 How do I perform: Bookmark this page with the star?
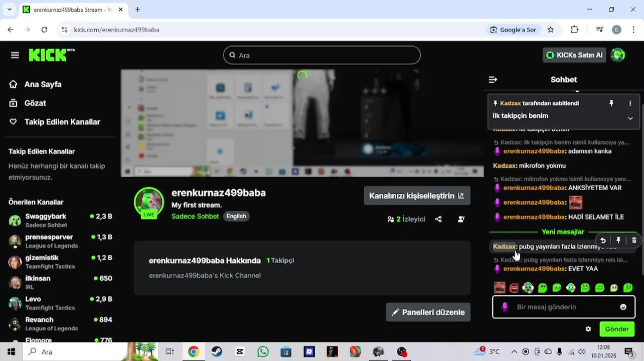(551, 30)
